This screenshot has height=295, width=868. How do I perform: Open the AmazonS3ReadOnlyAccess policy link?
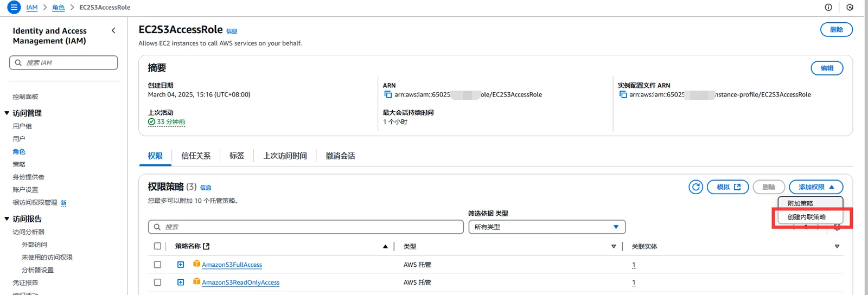(x=240, y=283)
